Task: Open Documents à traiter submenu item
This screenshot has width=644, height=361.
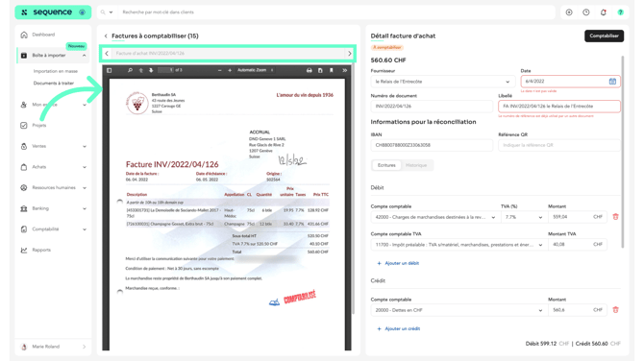Action: click(x=54, y=83)
